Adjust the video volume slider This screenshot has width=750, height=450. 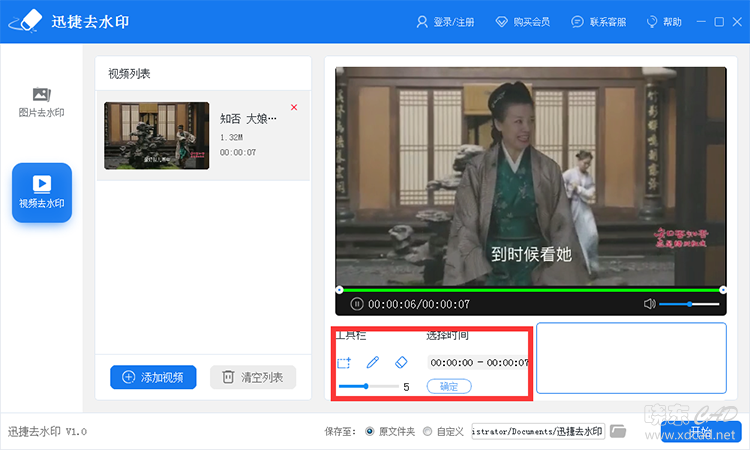pyautogui.click(x=689, y=304)
